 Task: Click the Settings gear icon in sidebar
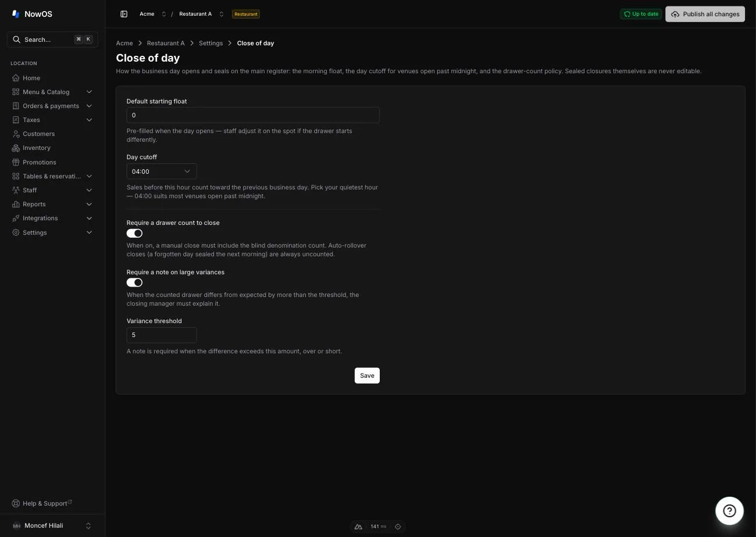pos(16,232)
